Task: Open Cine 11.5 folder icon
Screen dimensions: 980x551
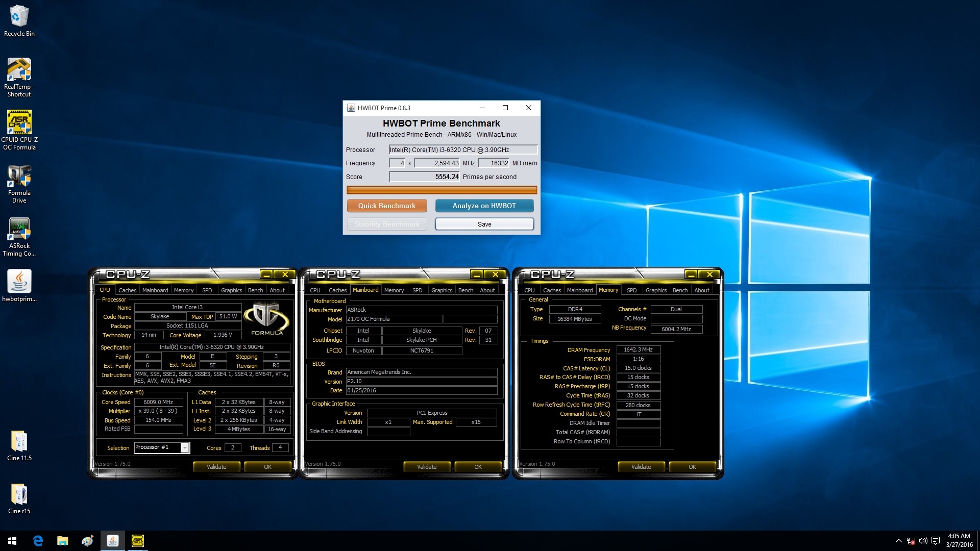Action: [19, 445]
